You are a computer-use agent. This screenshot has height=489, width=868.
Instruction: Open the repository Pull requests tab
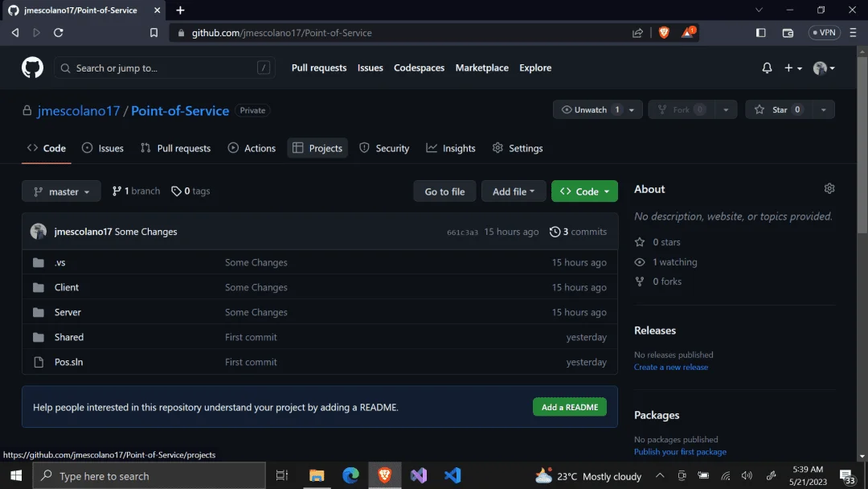(x=175, y=148)
